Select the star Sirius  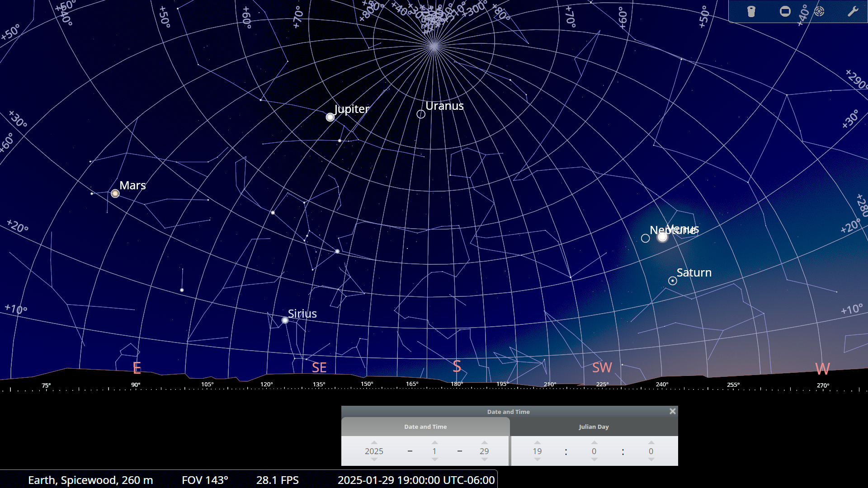pos(285,320)
